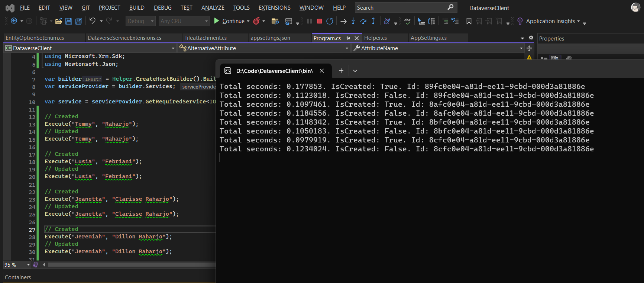This screenshot has width=644, height=283.
Task: Expand the Undo history dropdown arrow
Action: [x=101, y=21]
